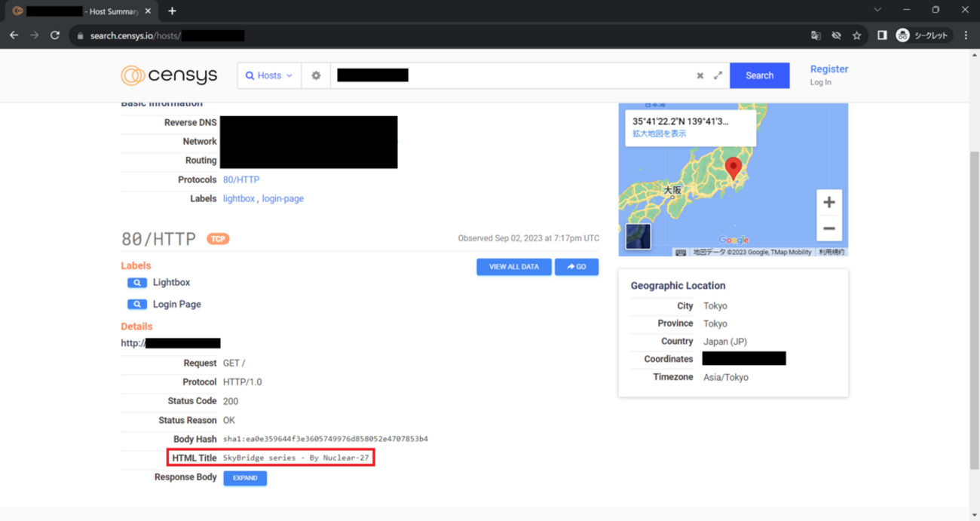980x521 pixels.
Task: Click the Google logo on the map
Action: coord(733,240)
